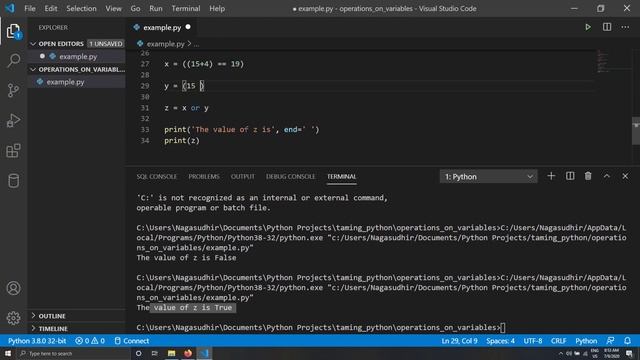Click the code minimap preview
Viewport: 640px width, 360px height.
coord(602,61)
